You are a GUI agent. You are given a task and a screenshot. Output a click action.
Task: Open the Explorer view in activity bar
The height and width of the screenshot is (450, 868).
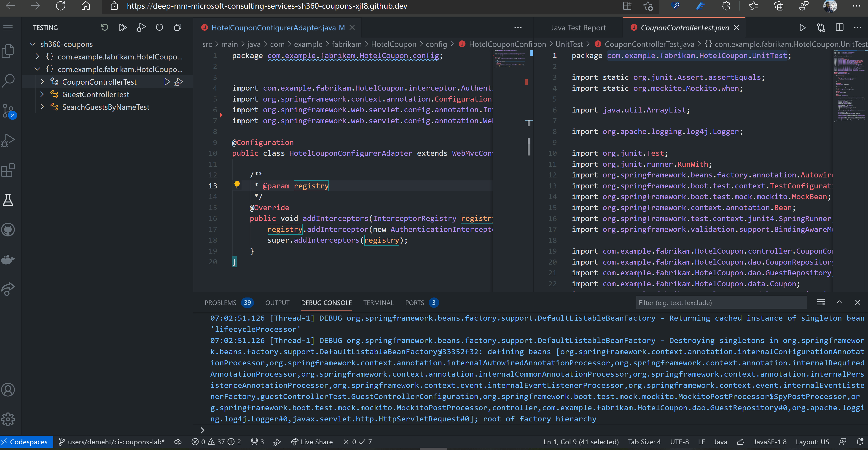[8, 51]
